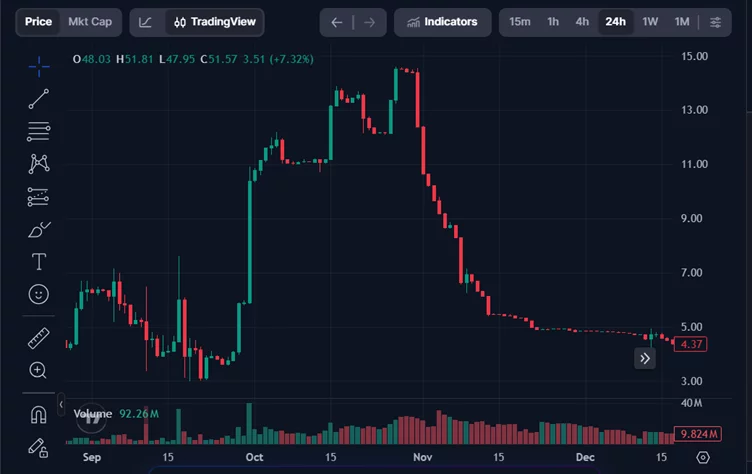Open the emoji icons tool

click(x=39, y=294)
